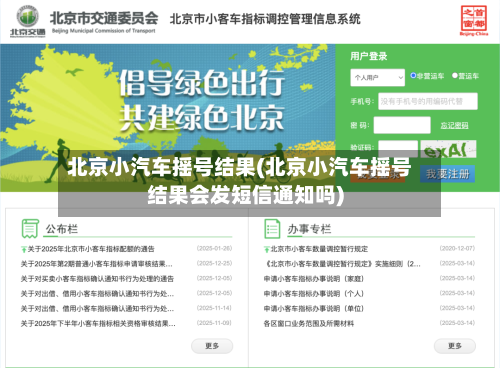Click the pinned arrow icon beside 北京市小客车数量调控暂行规定

point(266,249)
